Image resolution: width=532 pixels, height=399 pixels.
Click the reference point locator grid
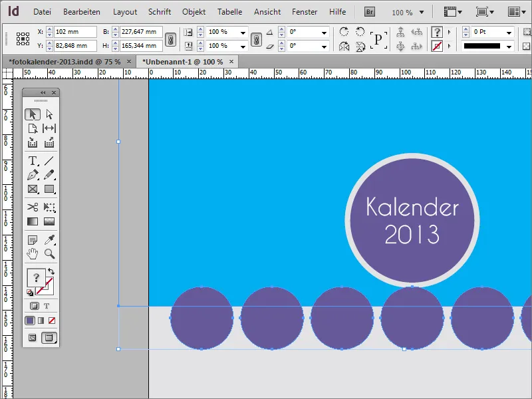[x=23, y=39]
